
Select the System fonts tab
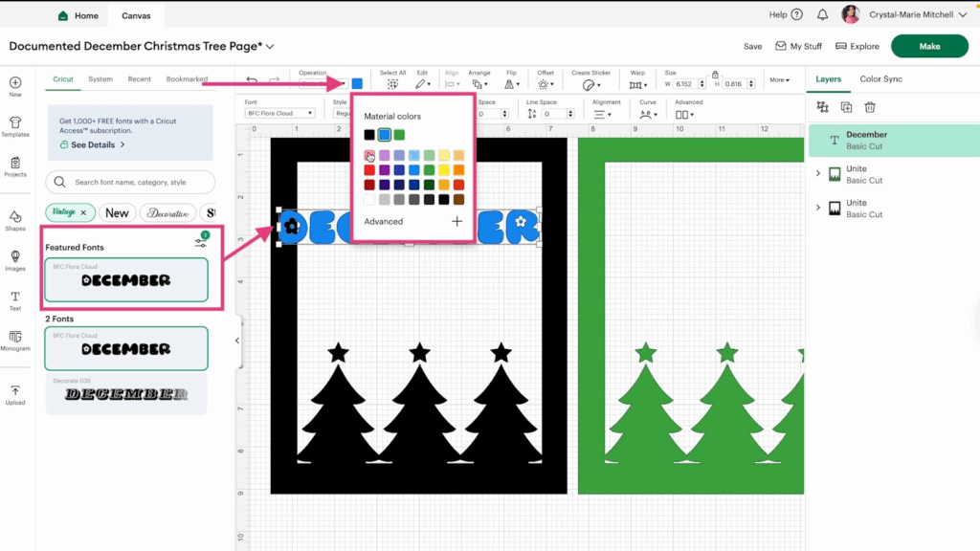100,79
